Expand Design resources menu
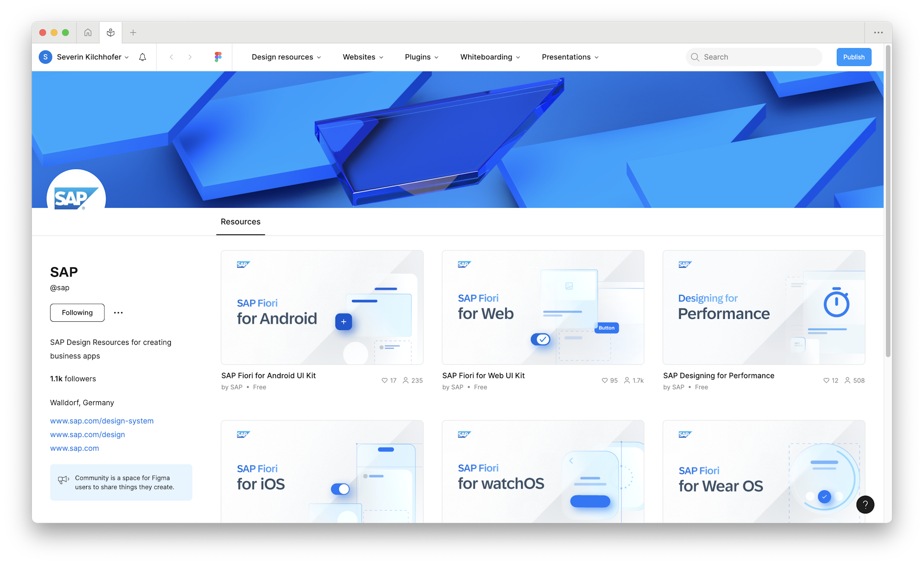 pyautogui.click(x=286, y=57)
